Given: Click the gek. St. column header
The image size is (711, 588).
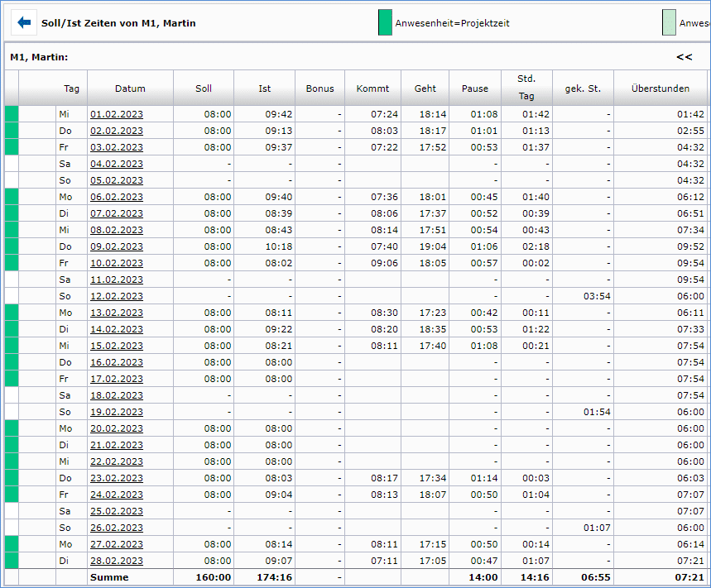Looking at the screenshot, I should 583,88.
